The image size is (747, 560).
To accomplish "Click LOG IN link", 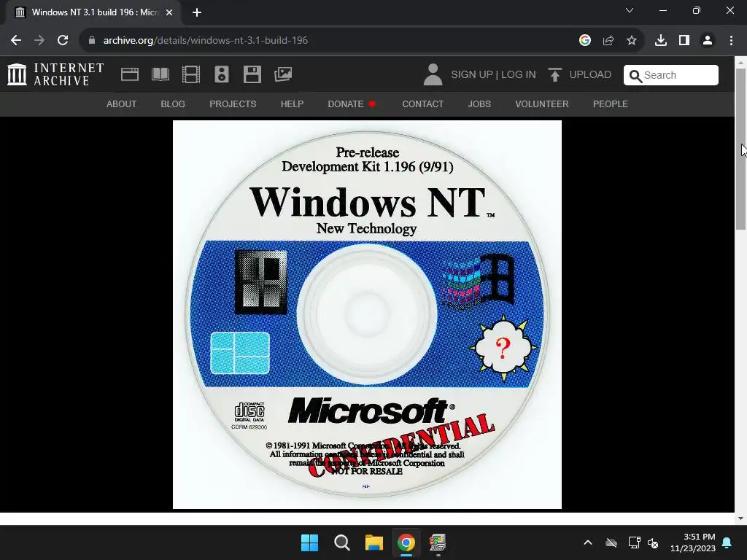I will click(519, 75).
